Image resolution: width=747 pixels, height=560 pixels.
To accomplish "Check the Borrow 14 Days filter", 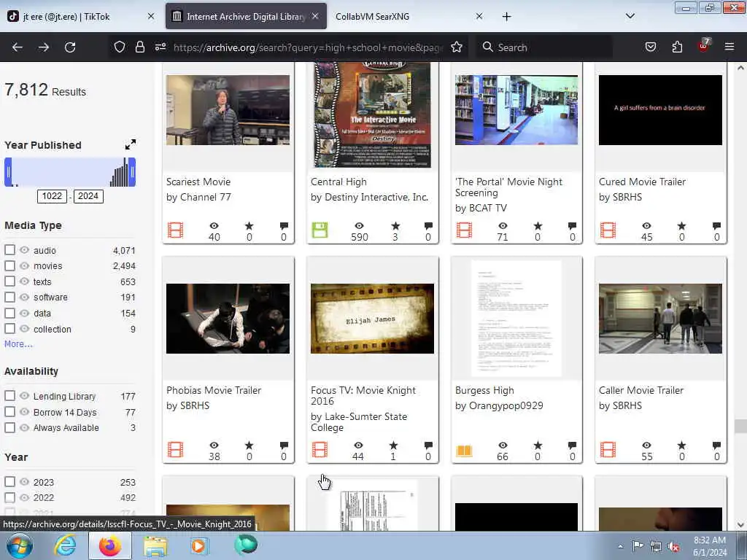I will pos(10,411).
